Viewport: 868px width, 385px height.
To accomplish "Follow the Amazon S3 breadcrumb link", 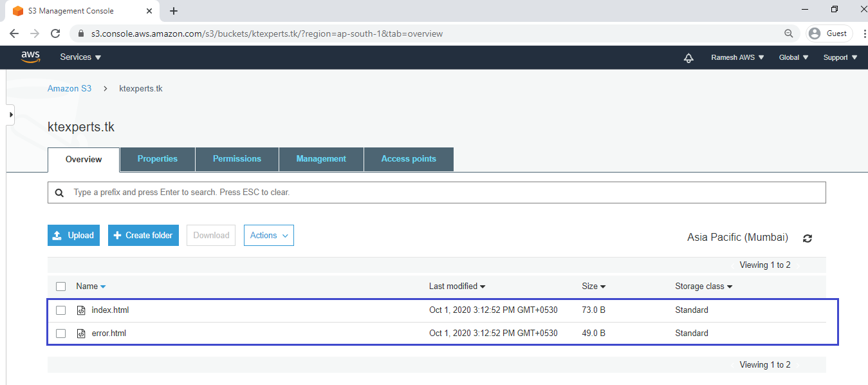I will pyautogui.click(x=69, y=88).
